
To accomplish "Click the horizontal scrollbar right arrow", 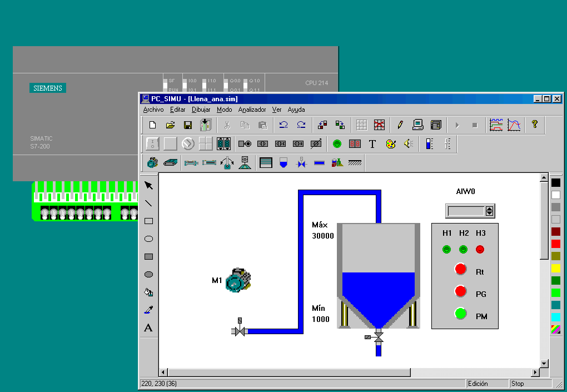I will tap(535, 371).
